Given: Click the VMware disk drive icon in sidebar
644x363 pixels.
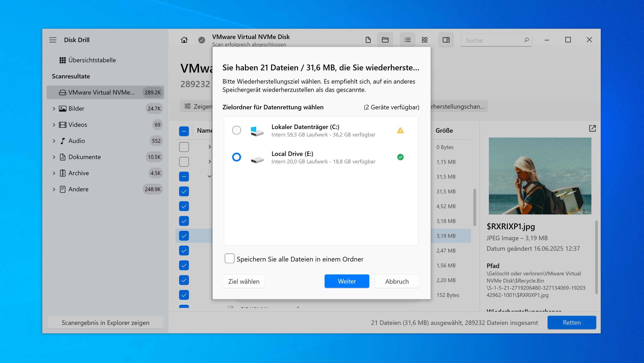Looking at the screenshot, I should (62, 92).
